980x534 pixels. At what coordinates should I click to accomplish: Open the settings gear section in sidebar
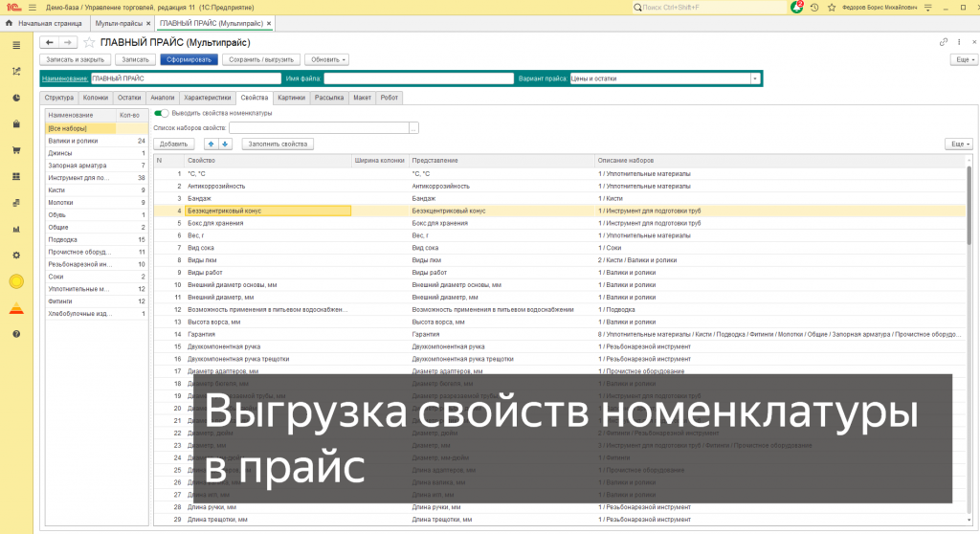(x=16, y=256)
